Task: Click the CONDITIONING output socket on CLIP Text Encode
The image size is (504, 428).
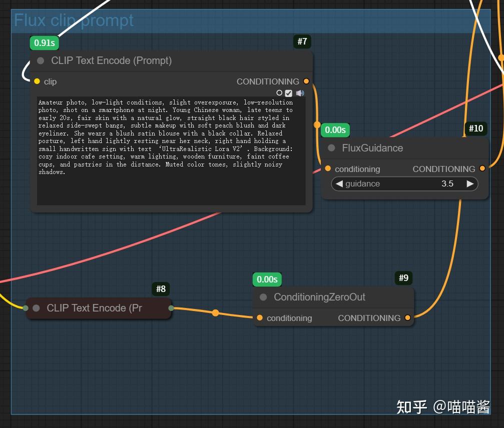Action: [306, 81]
